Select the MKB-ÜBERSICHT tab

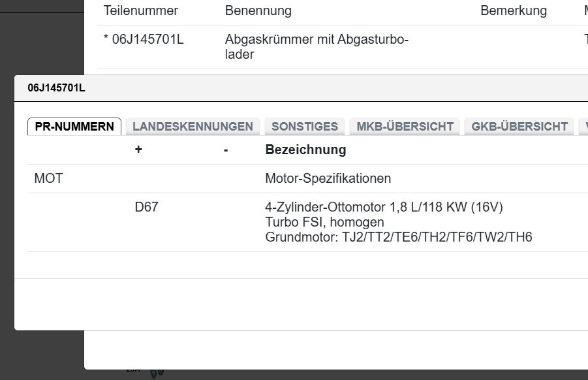tap(404, 126)
